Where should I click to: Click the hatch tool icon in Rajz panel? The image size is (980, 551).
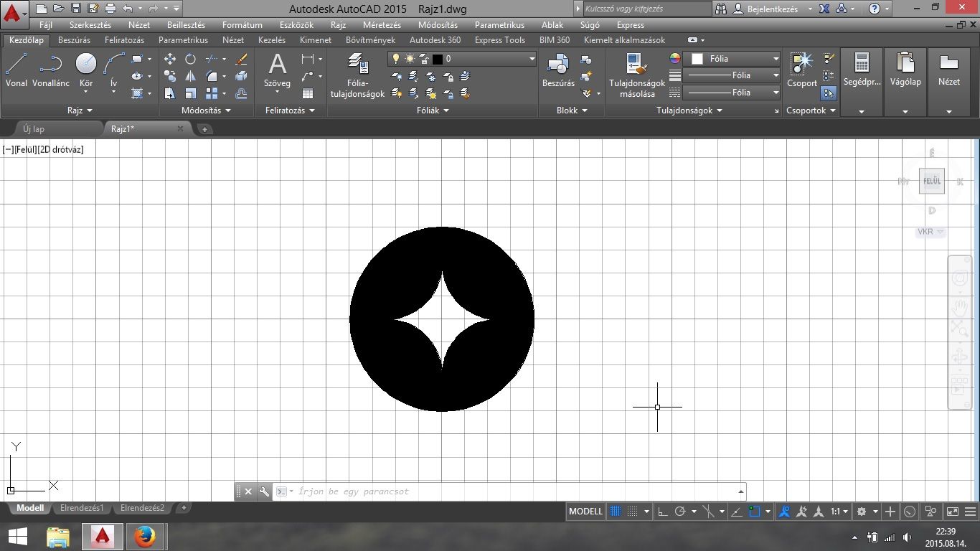point(138,93)
